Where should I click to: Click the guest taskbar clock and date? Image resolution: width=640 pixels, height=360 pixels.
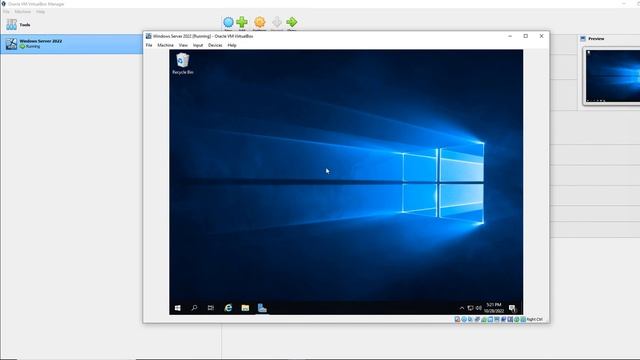click(x=494, y=308)
